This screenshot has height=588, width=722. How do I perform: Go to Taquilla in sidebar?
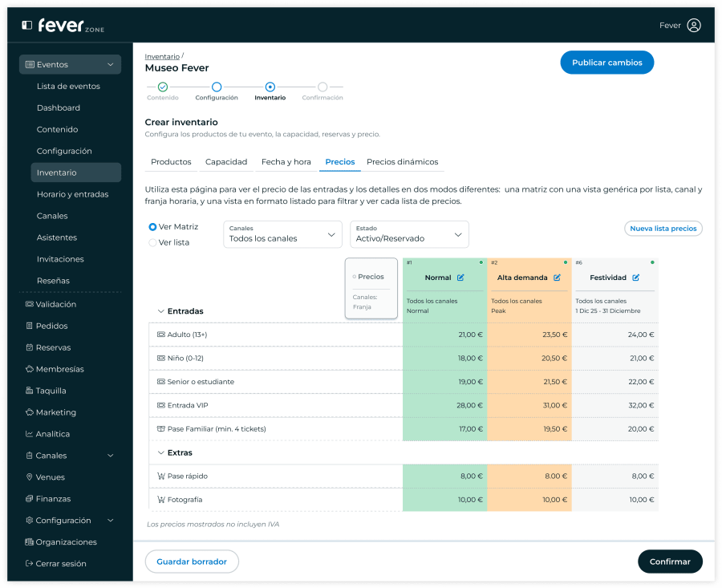pyautogui.click(x=51, y=391)
